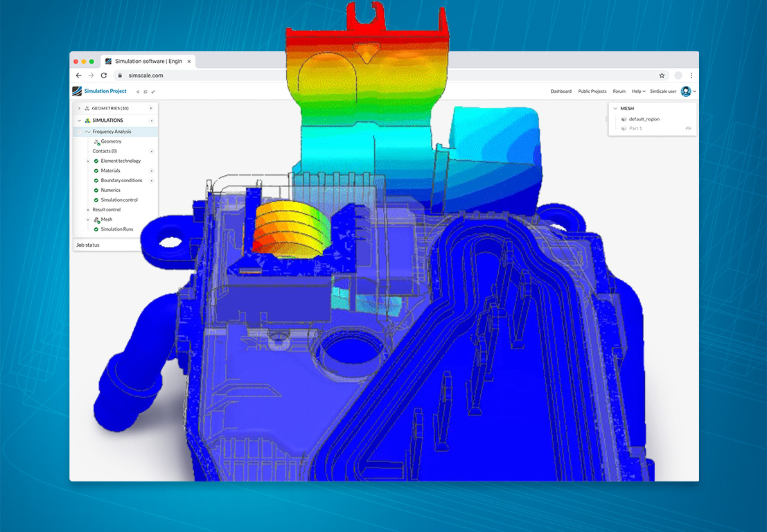Collapse the MESH panel chevron
This screenshot has height=532, width=767.
point(615,109)
